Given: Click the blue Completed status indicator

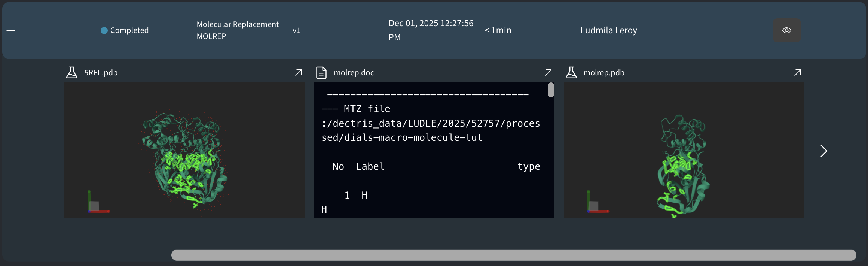Looking at the screenshot, I should pyautogui.click(x=104, y=30).
